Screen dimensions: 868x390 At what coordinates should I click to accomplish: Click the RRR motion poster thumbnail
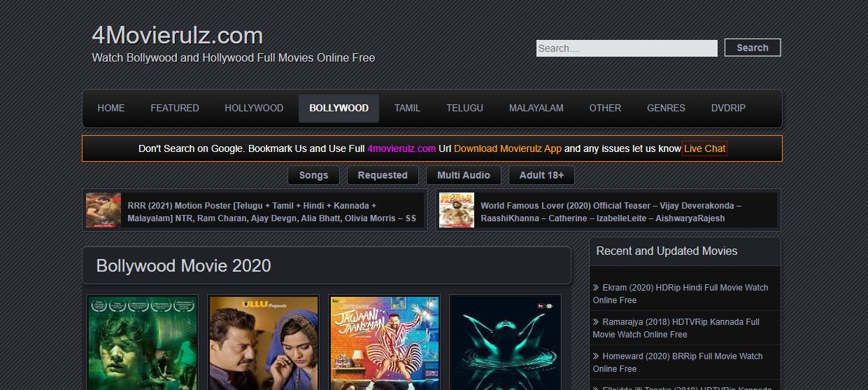tap(104, 210)
